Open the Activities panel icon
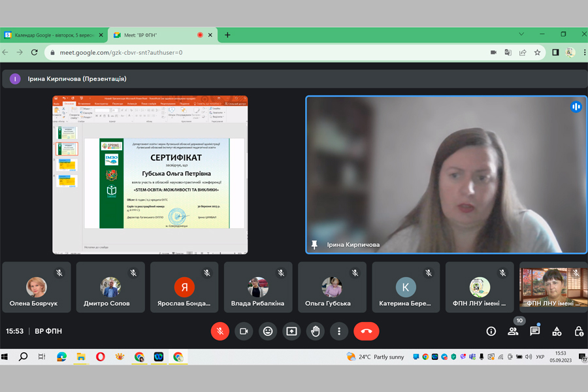The width and height of the screenshot is (588, 392). click(557, 331)
